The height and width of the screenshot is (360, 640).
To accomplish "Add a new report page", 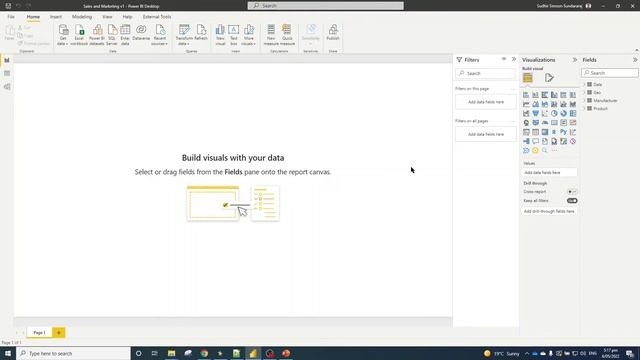I will pyautogui.click(x=59, y=333).
